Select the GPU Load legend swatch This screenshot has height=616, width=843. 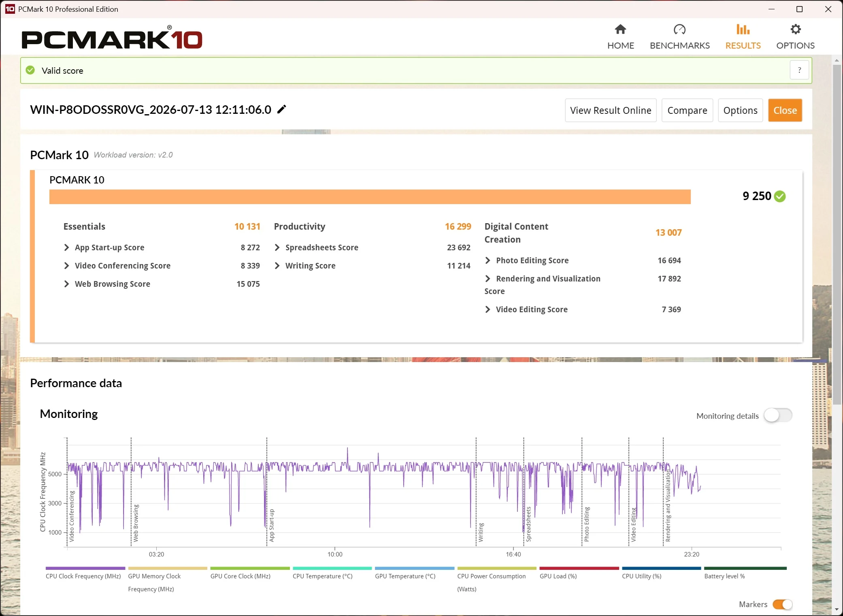579,568
